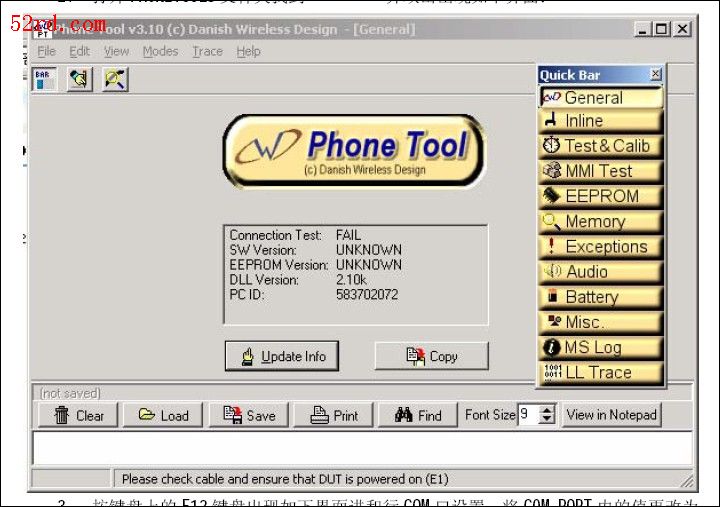Open Memory mode in Quick Bar

point(601,222)
